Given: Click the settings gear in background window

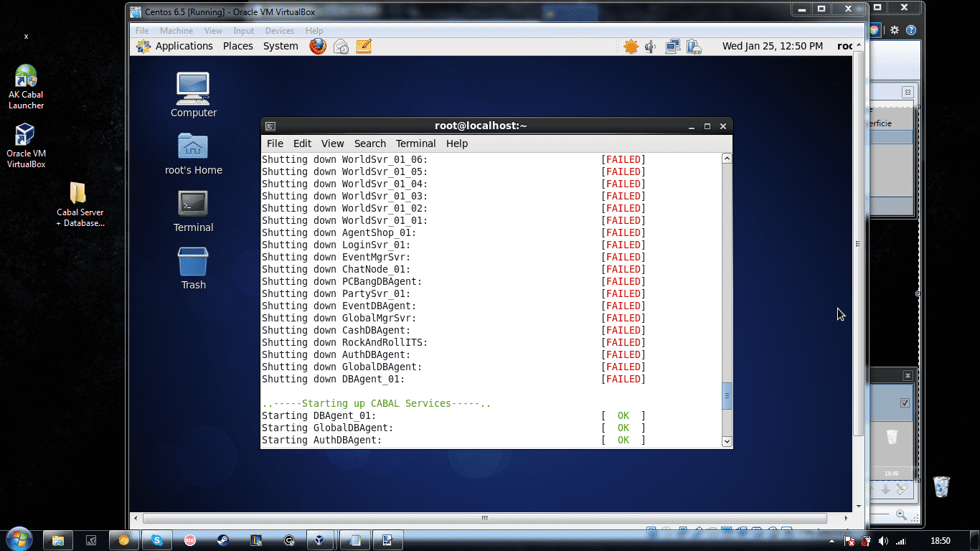Looking at the screenshot, I should click(x=895, y=30).
